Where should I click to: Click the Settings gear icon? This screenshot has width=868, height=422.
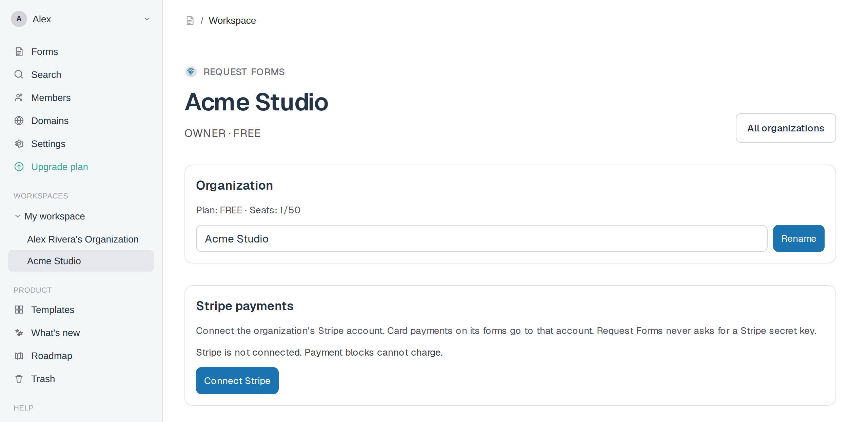(x=19, y=144)
